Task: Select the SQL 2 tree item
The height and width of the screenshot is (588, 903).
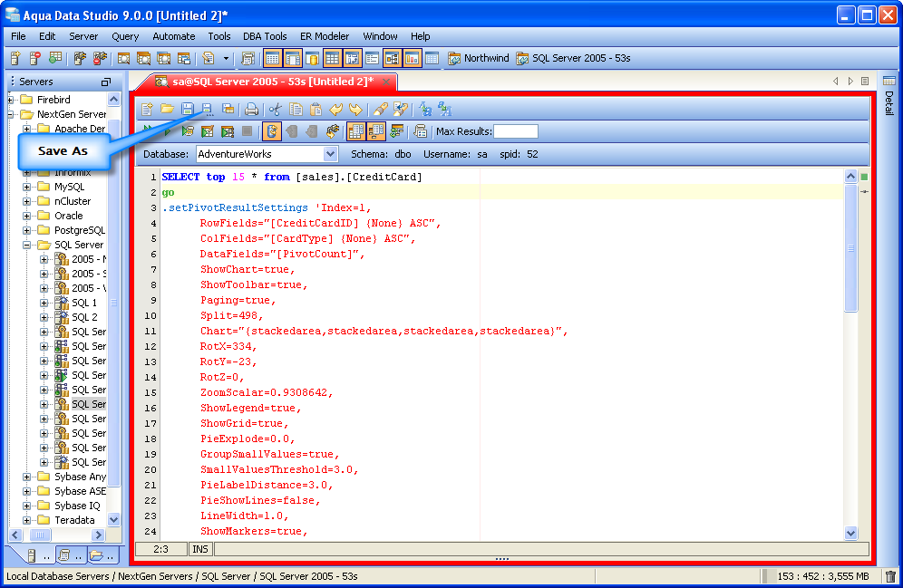Action: (84, 317)
